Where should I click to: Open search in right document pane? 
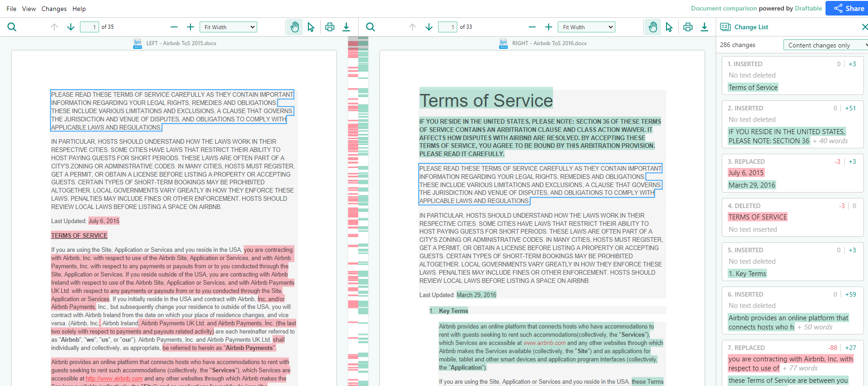click(x=370, y=27)
